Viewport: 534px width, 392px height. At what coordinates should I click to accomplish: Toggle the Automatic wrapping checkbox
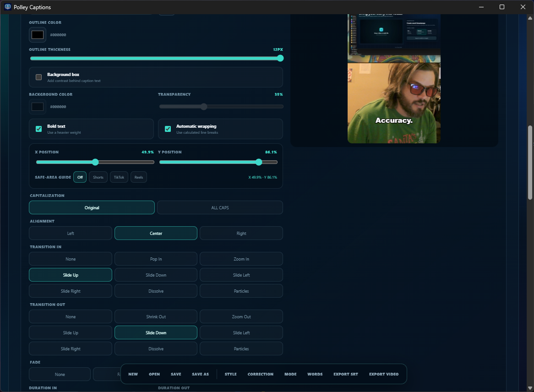point(168,129)
